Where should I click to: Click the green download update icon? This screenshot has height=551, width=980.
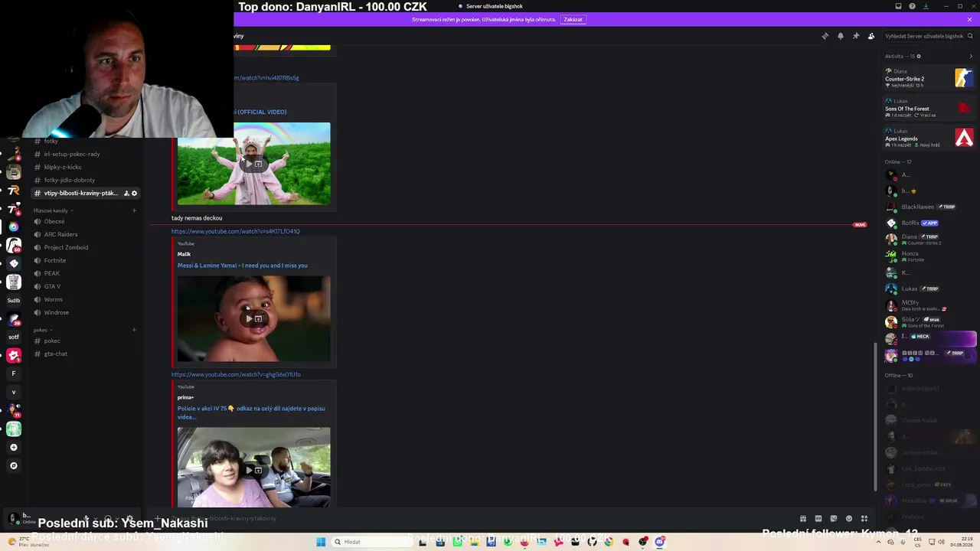[x=926, y=6]
